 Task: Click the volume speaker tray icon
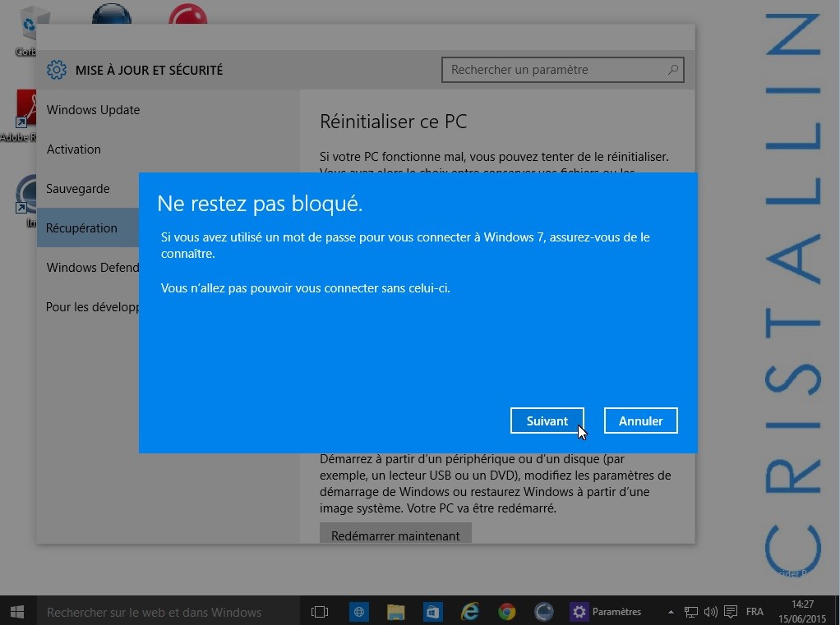click(x=711, y=612)
